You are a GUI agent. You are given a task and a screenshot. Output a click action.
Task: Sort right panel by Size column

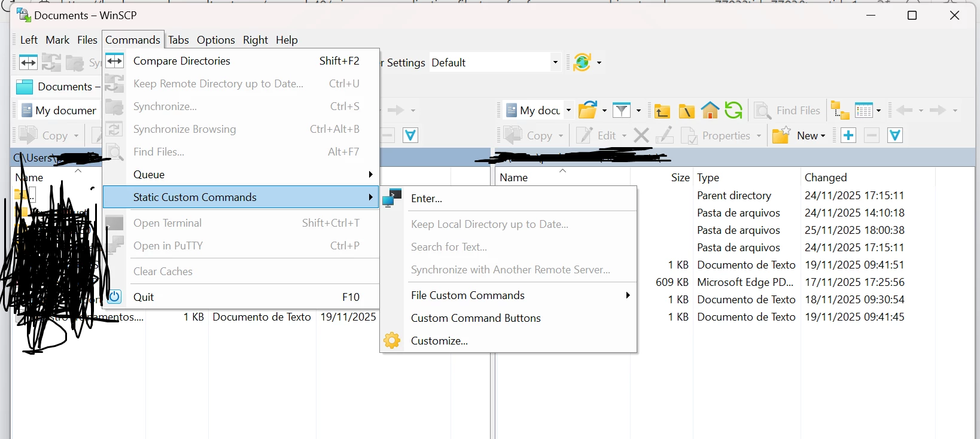pos(662,178)
